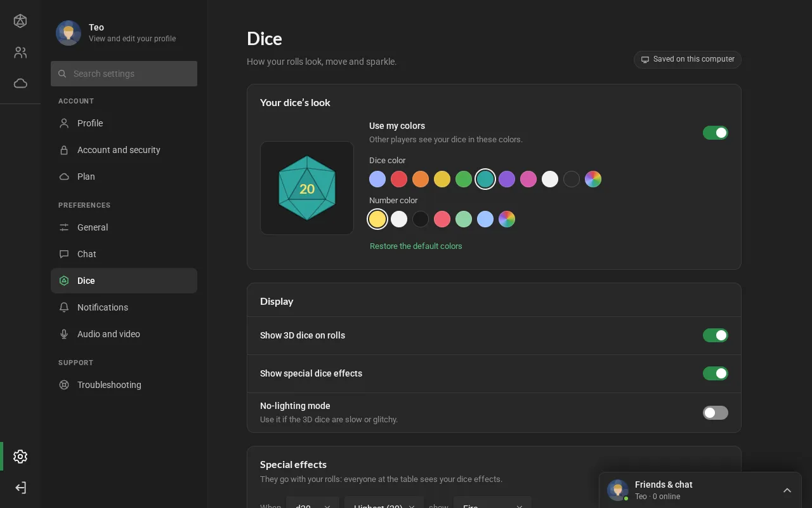Turn off Show special dice effects
Viewport: 812px width, 508px height.
[x=716, y=373]
